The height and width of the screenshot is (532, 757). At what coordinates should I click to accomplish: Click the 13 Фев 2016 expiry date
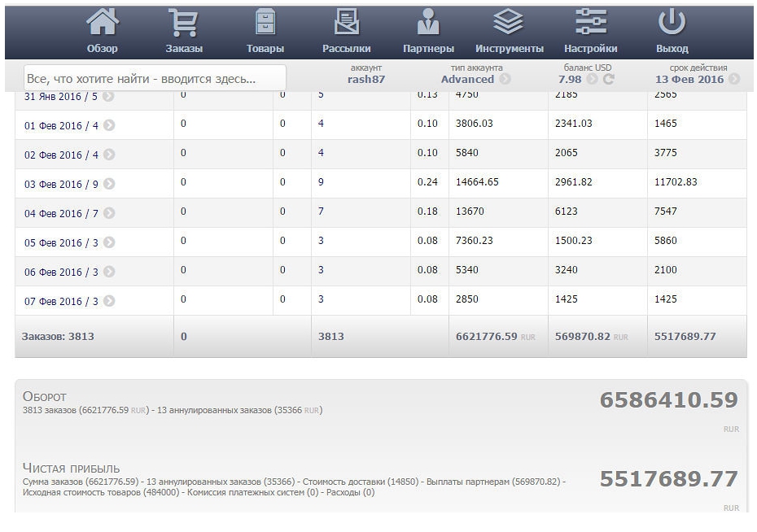689,80
